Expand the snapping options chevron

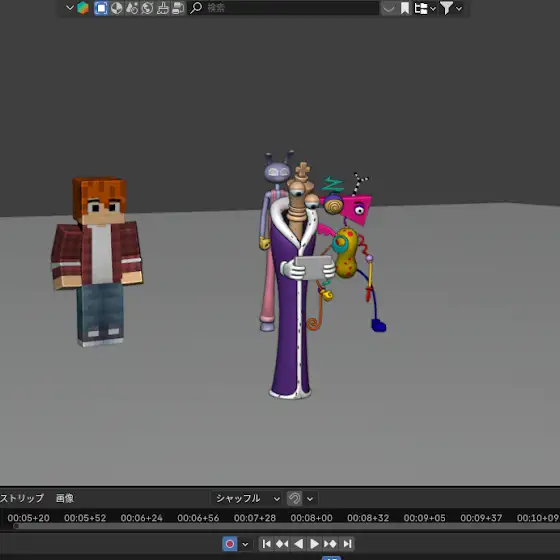[x=310, y=499]
